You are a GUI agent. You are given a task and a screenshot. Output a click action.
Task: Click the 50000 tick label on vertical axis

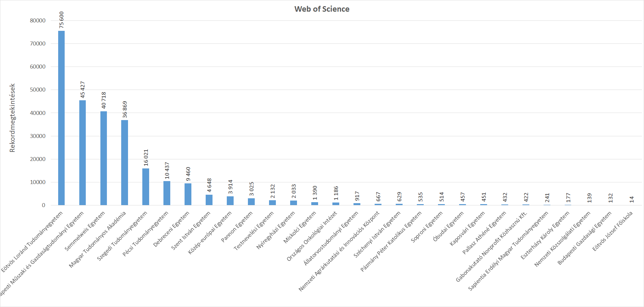(38, 90)
